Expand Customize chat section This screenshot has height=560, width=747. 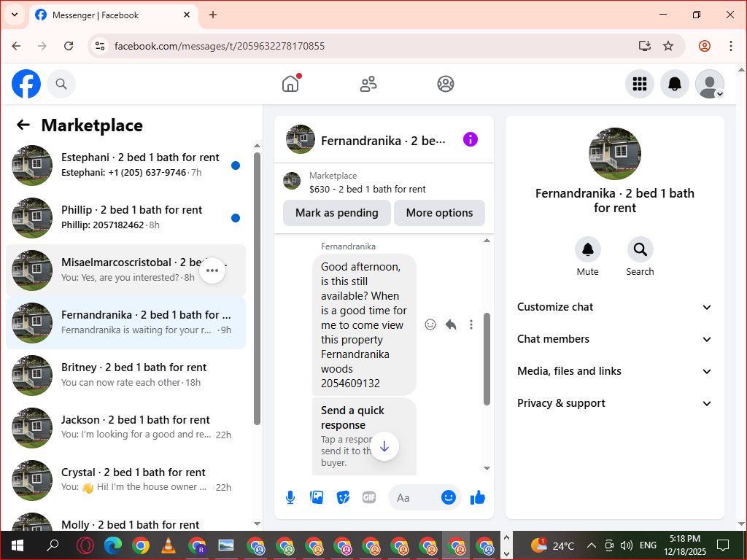pos(614,307)
